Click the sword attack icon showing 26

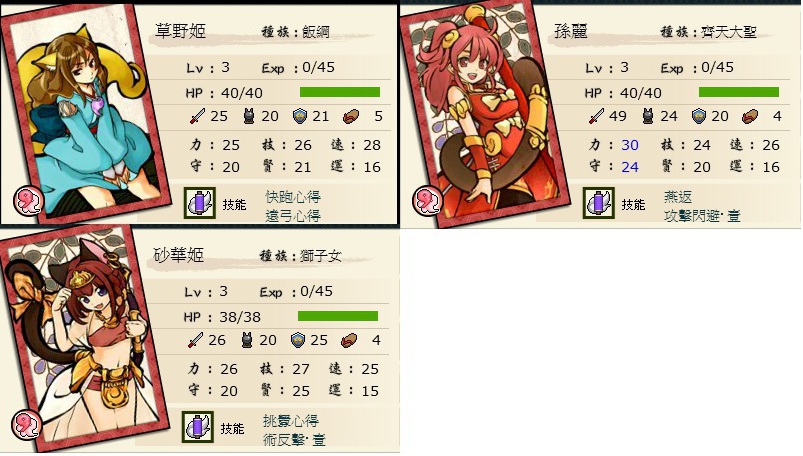pos(195,340)
